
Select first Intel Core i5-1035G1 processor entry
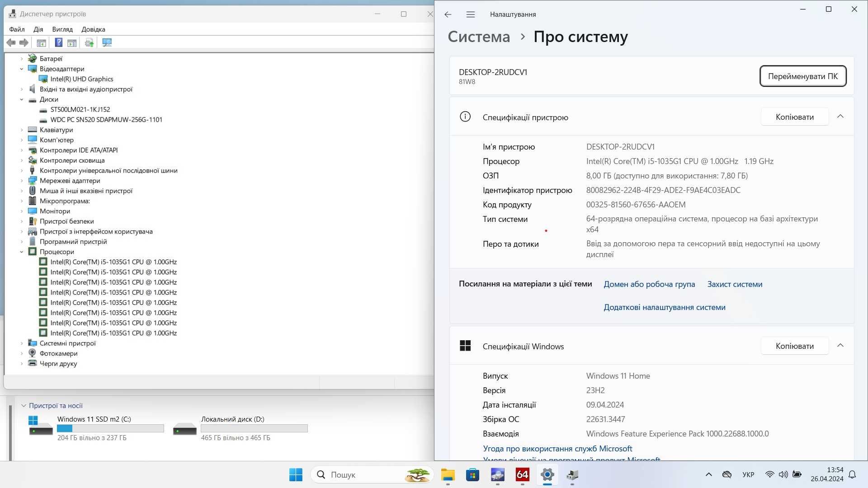(x=113, y=262)
